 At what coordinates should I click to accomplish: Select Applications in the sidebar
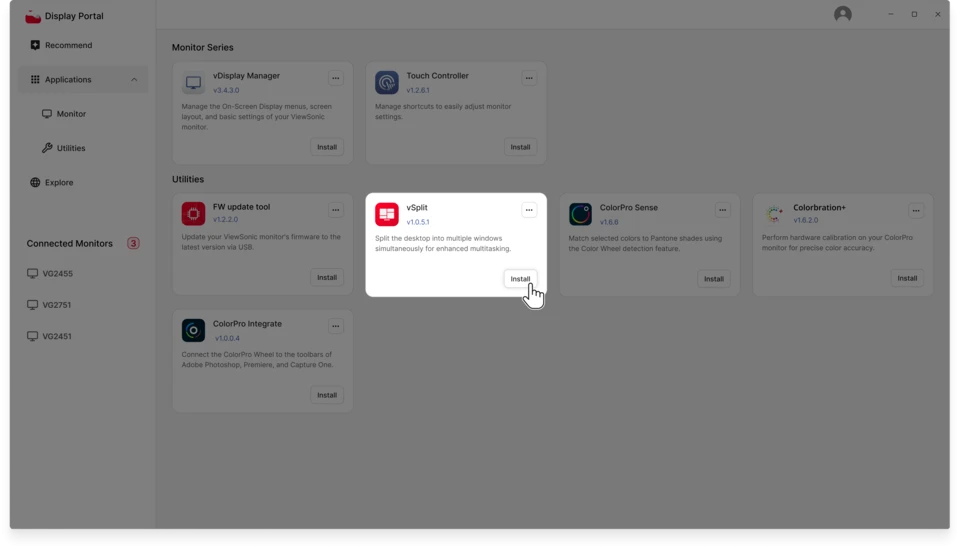[83, 80]
